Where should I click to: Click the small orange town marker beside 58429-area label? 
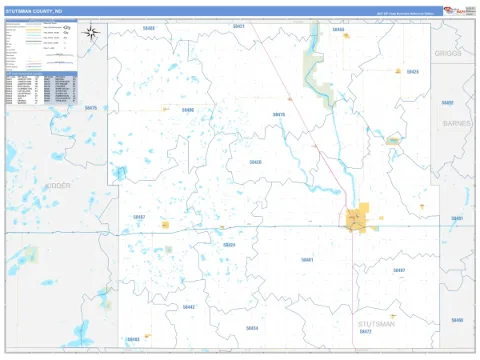pos(398,71)
